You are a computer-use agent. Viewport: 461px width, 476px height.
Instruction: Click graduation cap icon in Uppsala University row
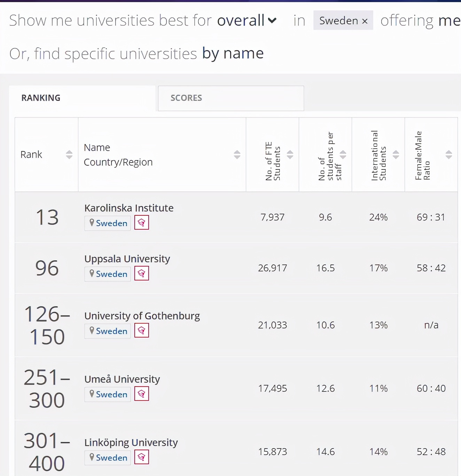(141, 273)
